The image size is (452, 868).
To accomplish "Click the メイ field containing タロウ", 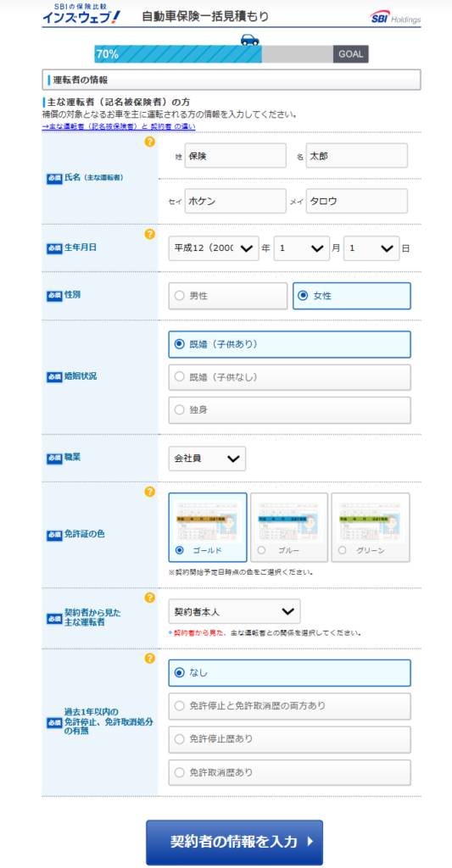I will point(357,201).
